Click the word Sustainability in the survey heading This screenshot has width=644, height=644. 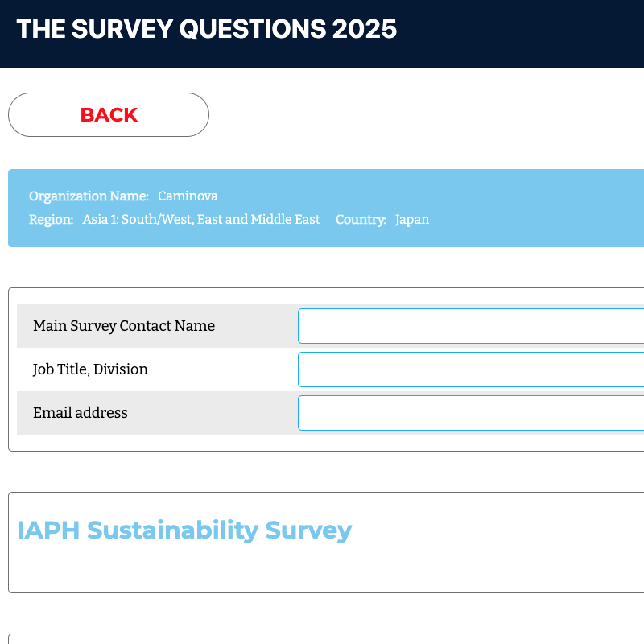172,530
